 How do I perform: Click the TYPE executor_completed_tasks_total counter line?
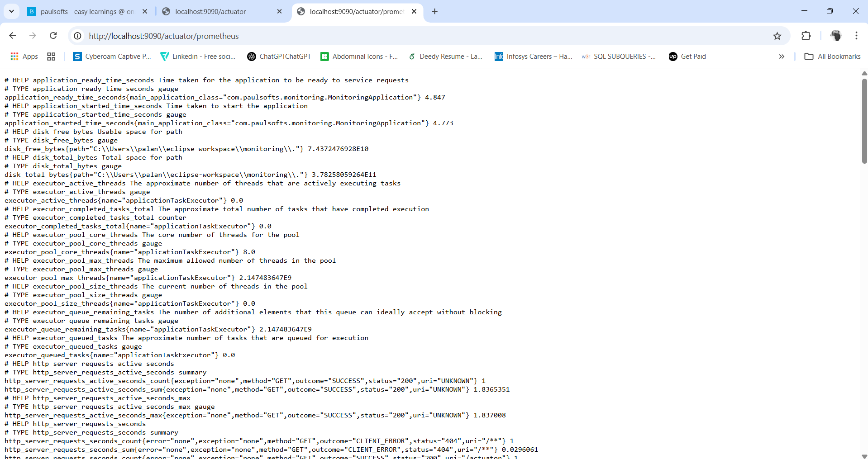point(95,218)
